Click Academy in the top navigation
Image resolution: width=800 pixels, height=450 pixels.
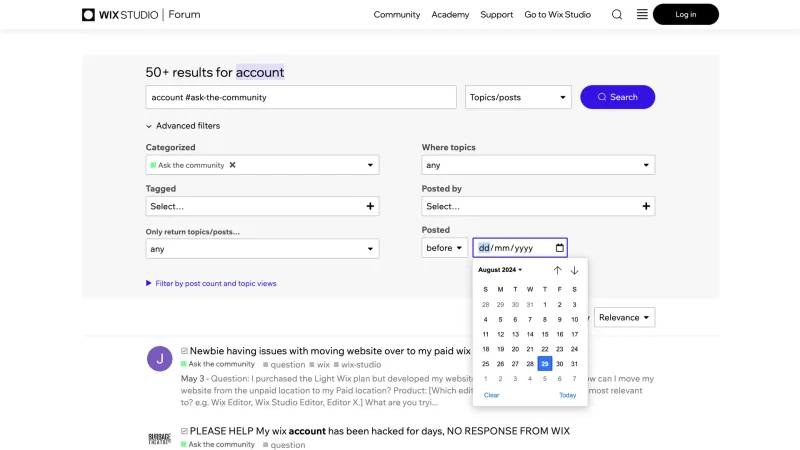click(450, 15)
